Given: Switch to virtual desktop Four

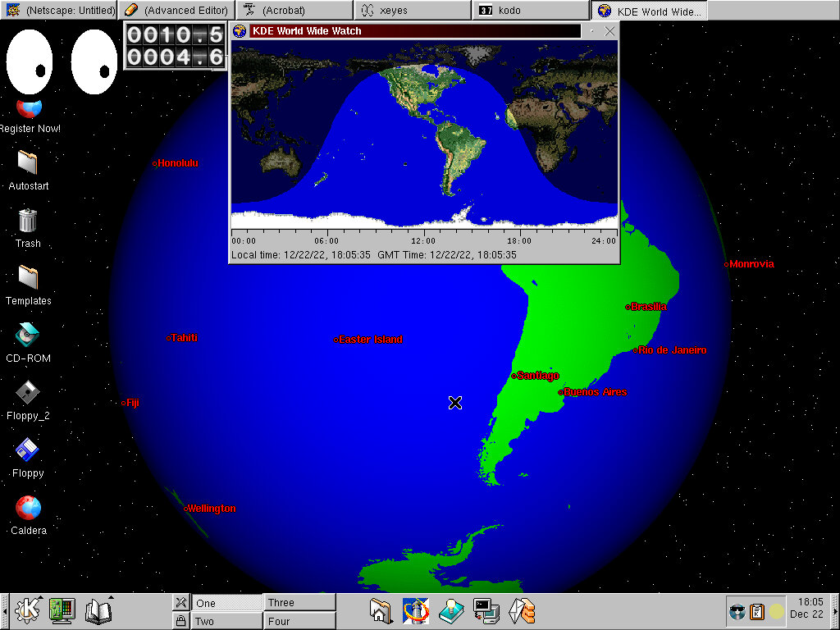Looking at the screenshot, I should point(299,621).
